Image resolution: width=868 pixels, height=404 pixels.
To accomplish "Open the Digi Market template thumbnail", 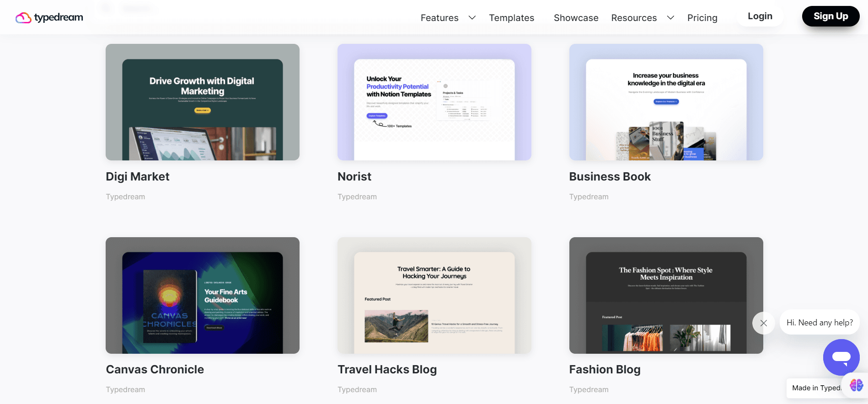I will (203, 102).
